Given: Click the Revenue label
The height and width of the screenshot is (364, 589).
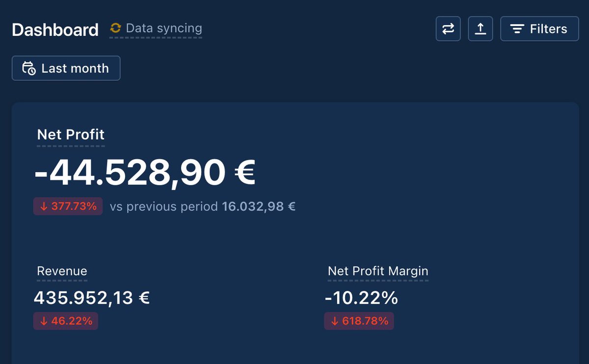Looking at the screenshot, I should pos(62,271).
